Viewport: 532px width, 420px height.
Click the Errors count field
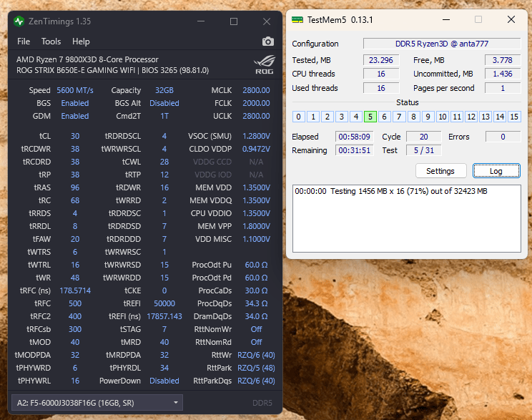point(502,137)
